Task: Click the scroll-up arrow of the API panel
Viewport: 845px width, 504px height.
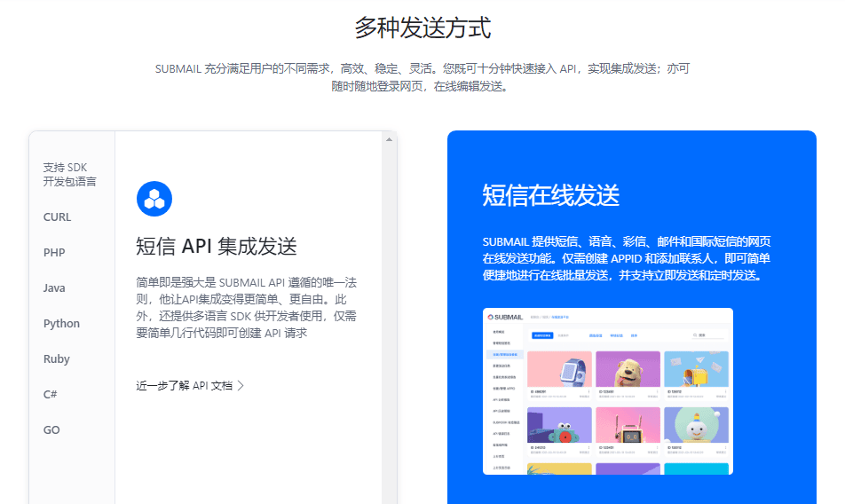Action: 389,139
